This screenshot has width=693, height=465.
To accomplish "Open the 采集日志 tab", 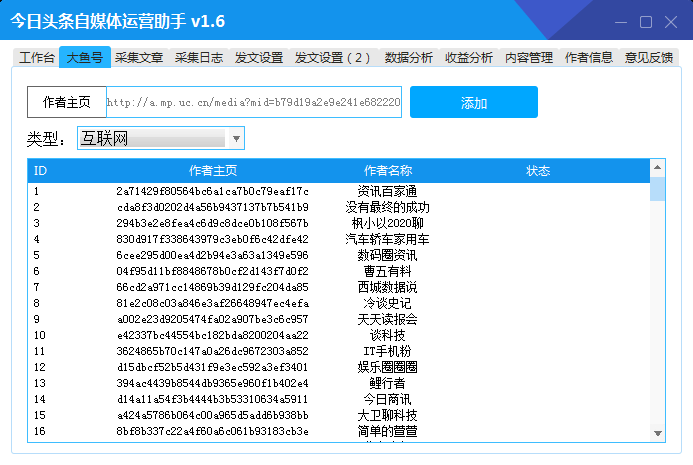I will [x=199, y=58].
